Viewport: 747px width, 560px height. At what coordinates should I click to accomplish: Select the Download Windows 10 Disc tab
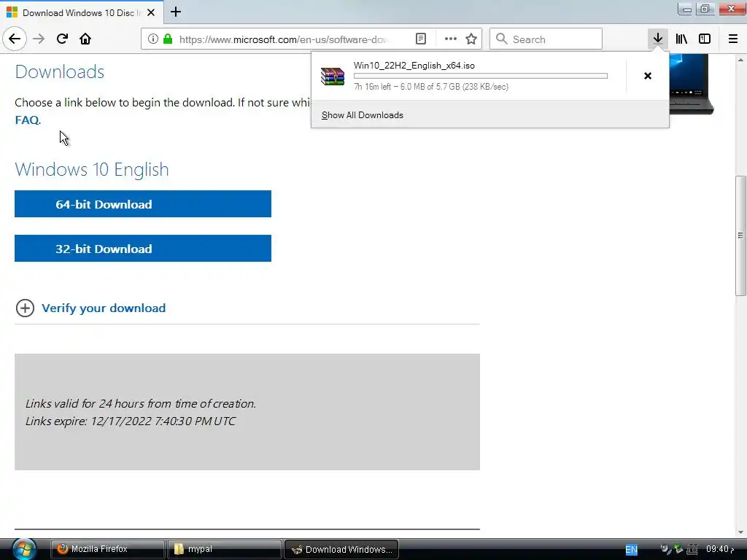point(81,12)
